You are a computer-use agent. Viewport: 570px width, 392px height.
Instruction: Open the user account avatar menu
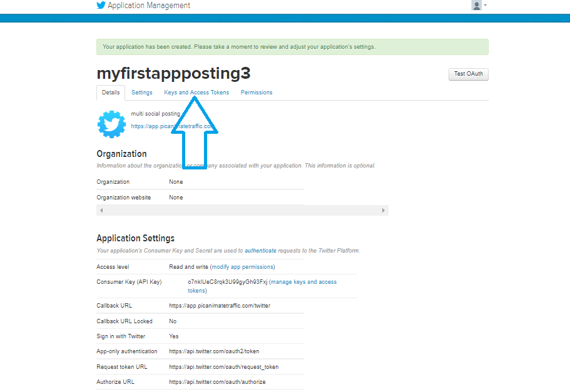click(479, 5)
